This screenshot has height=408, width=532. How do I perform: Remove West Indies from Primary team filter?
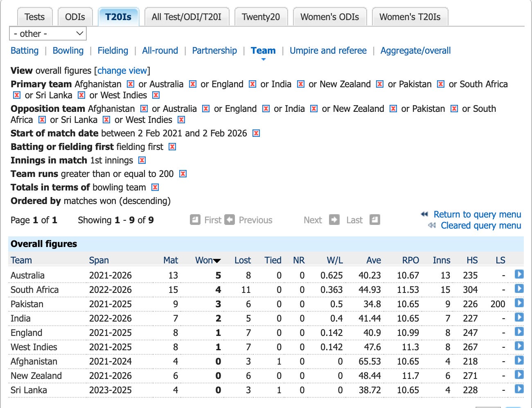156,95
